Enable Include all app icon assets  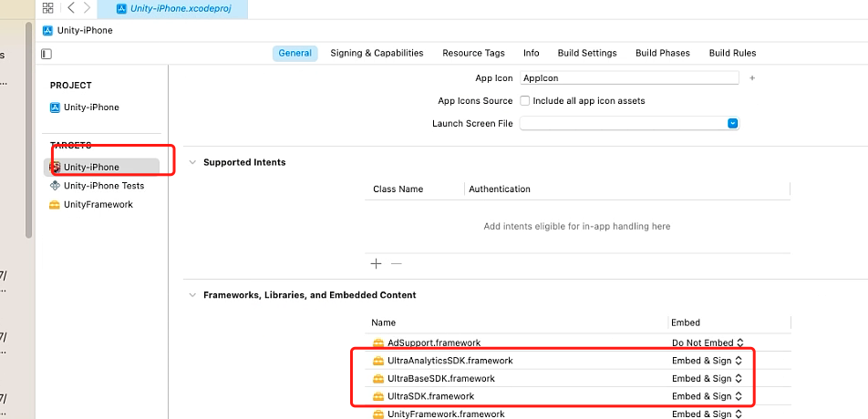coord(525,100)
